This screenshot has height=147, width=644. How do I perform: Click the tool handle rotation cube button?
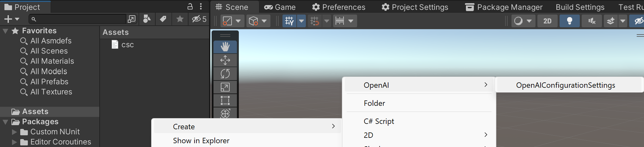click(x=253, y=21)
